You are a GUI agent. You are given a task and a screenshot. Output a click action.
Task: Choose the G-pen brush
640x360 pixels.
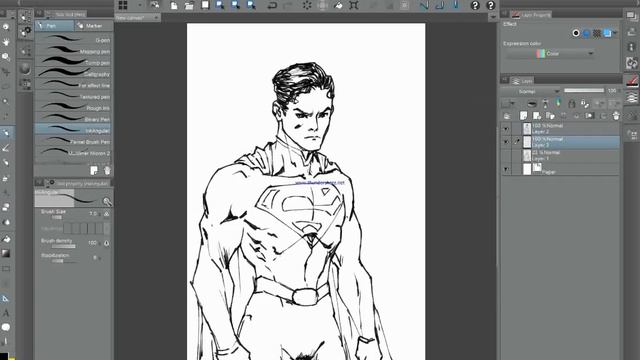73,40
